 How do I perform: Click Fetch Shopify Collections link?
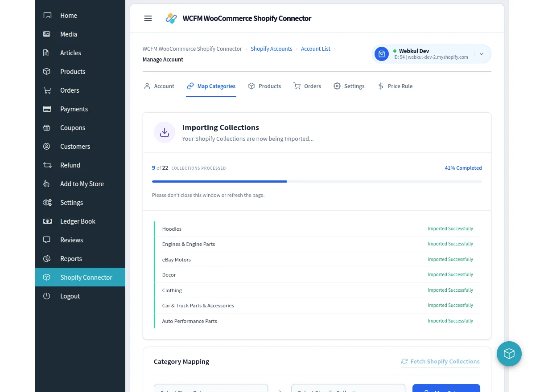(441, 361)
